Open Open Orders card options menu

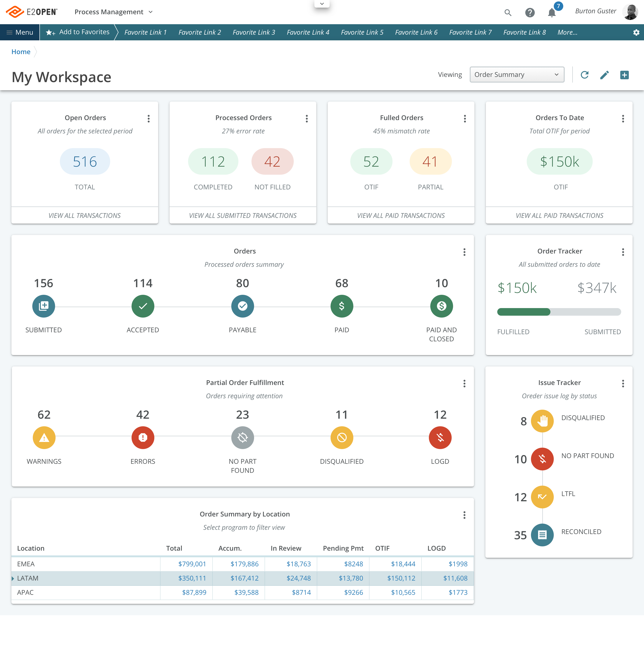coord(149,119)
